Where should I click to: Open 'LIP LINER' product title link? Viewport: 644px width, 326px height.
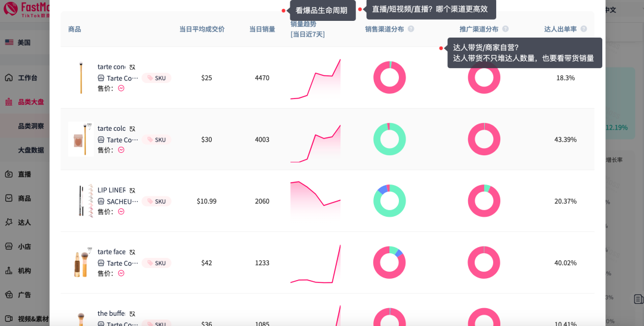point(112,190)
